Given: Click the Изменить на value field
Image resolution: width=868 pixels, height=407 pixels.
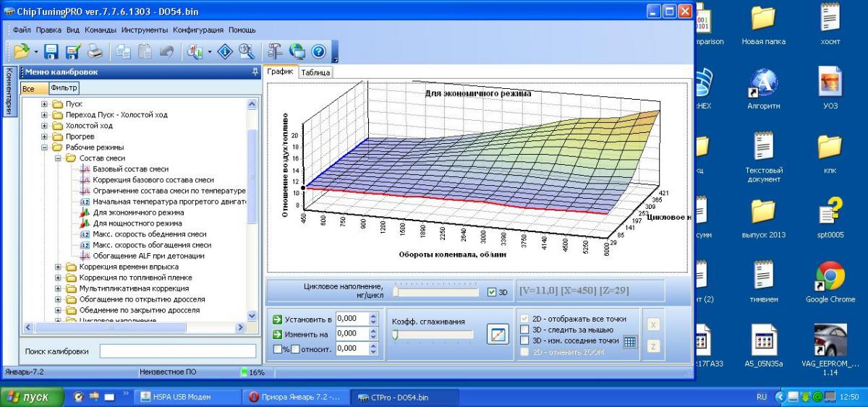Looking at the screenshot, I should (352, 333).
